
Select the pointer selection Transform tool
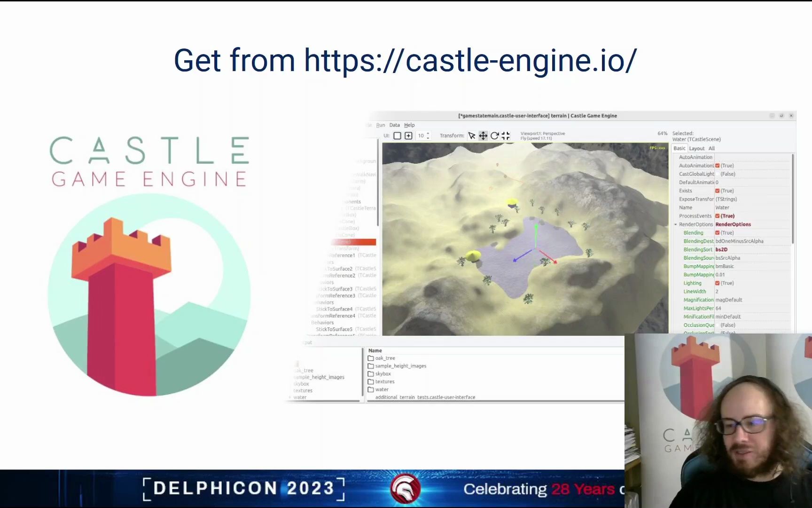click(471, 135)
